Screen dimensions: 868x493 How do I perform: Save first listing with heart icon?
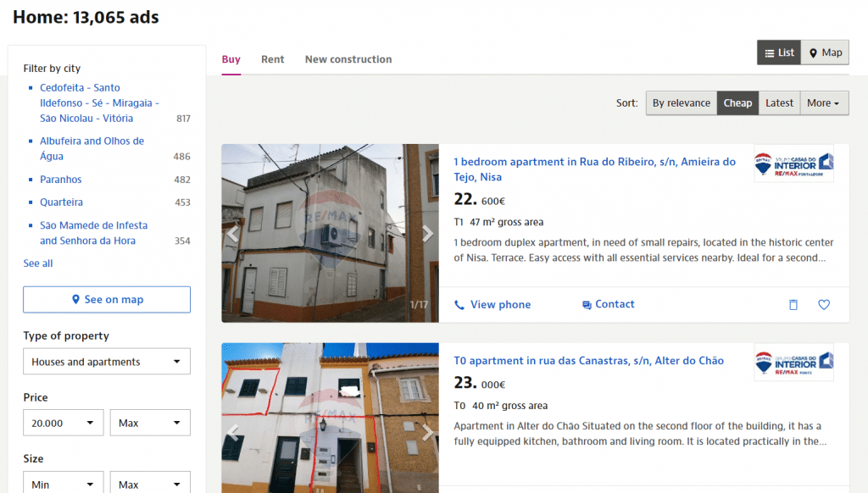(x=824, y=304)
